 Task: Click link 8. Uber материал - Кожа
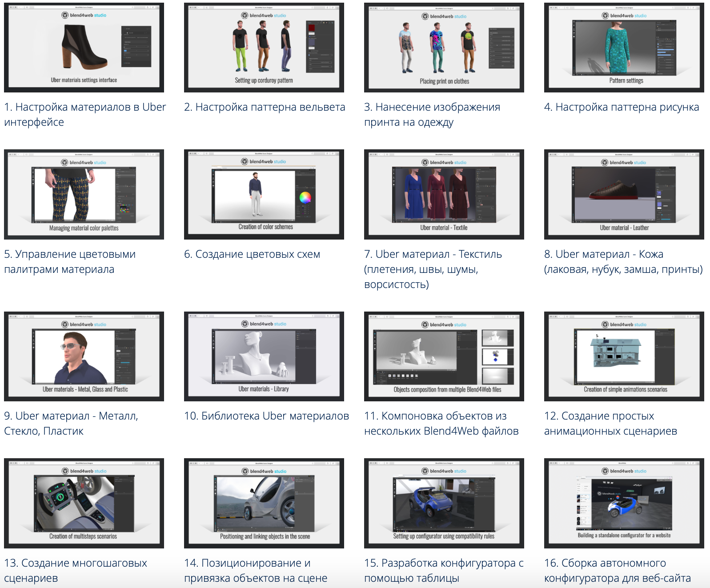click(623, 262)
